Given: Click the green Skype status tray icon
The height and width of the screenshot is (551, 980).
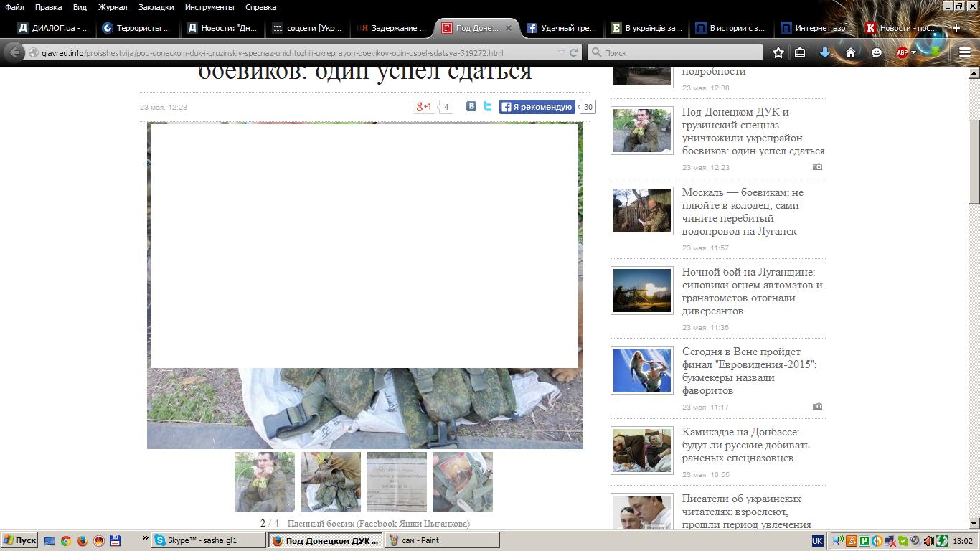Looking at the screenshot, I should tap(903, 541).
